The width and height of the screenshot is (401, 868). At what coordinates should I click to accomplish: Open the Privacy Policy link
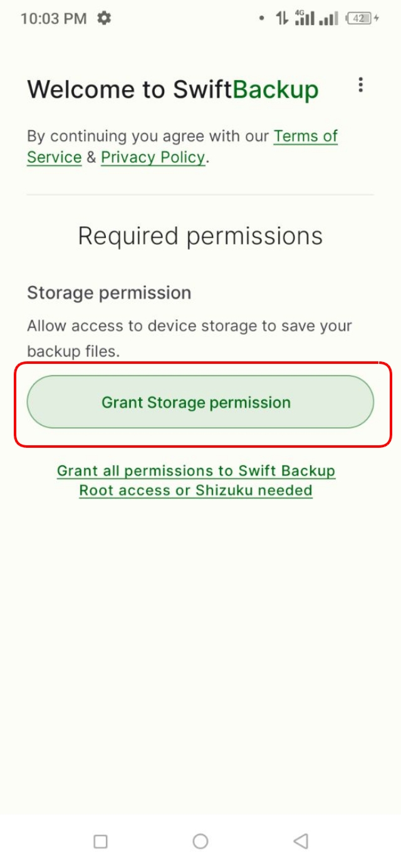pyautogui.click(x=153, y=157)
